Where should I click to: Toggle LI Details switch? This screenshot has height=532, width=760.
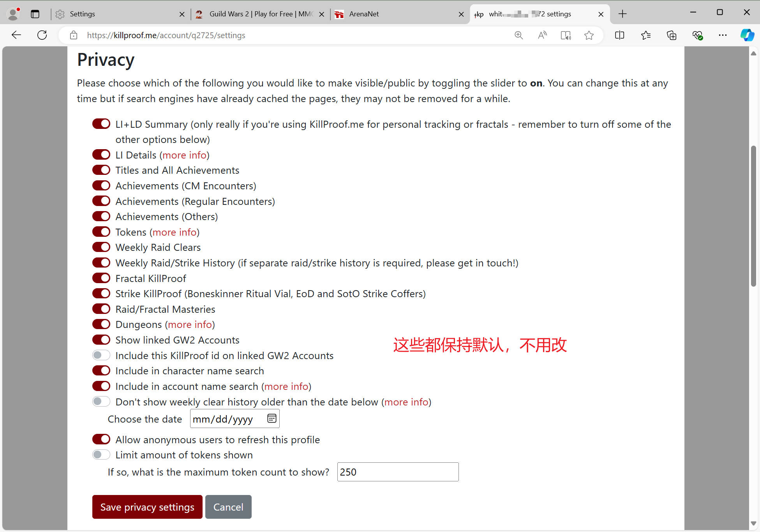point(101,155)
